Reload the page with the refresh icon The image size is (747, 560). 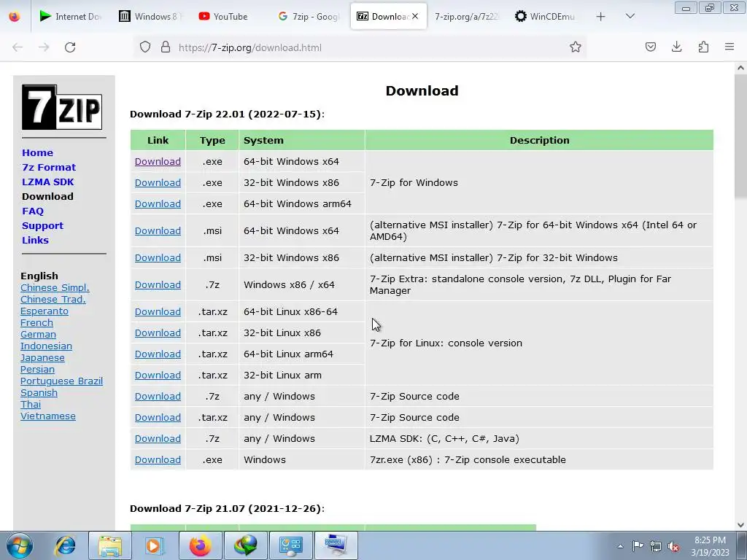(x=70, y=47)
